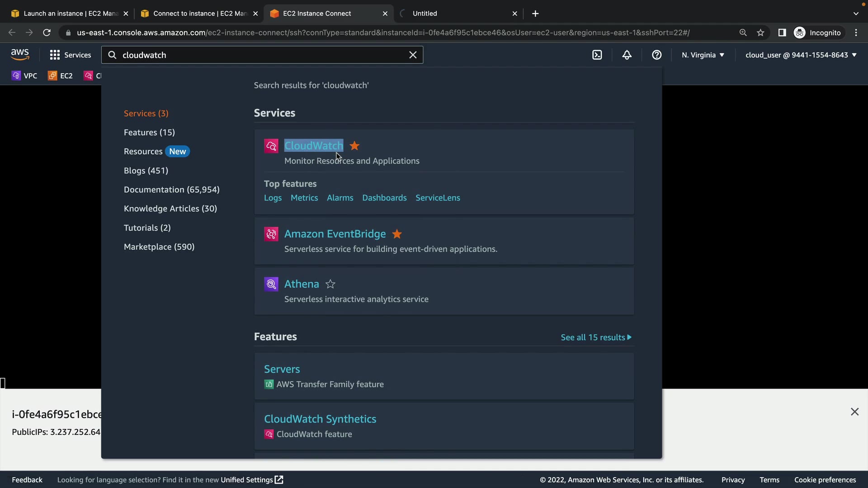Click the Services grid menu icon
Screen dimensions: 868x488
55,55
